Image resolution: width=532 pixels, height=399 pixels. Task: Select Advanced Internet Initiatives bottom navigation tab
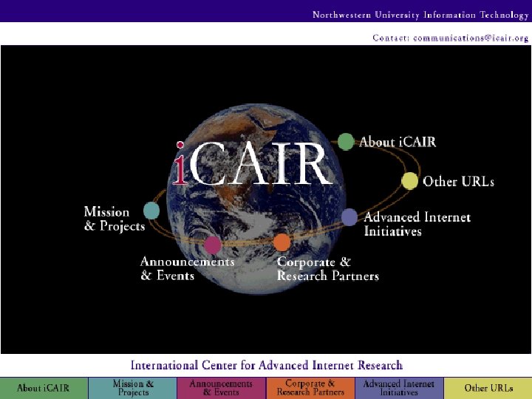(x=399, y=388)
